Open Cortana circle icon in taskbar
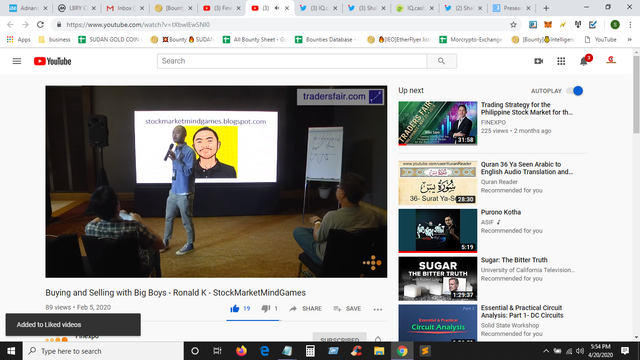This screenshot has width=640, height=360. (x=195, y=351)
